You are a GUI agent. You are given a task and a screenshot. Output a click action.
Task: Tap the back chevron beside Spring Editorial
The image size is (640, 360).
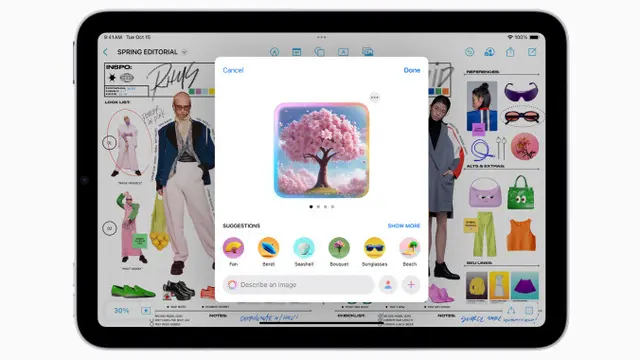(105, 52)
